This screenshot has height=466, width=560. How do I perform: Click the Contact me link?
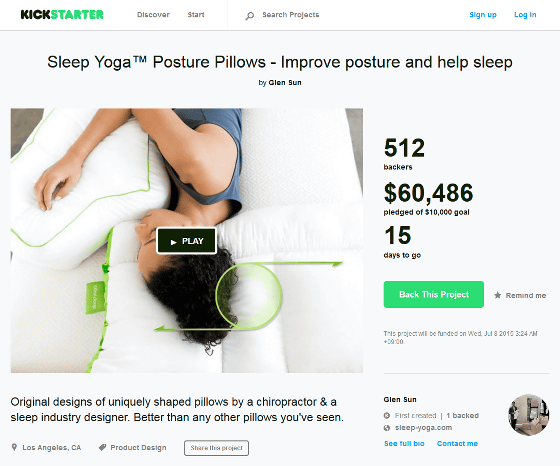pyautogui.click(x=457, y=444)
